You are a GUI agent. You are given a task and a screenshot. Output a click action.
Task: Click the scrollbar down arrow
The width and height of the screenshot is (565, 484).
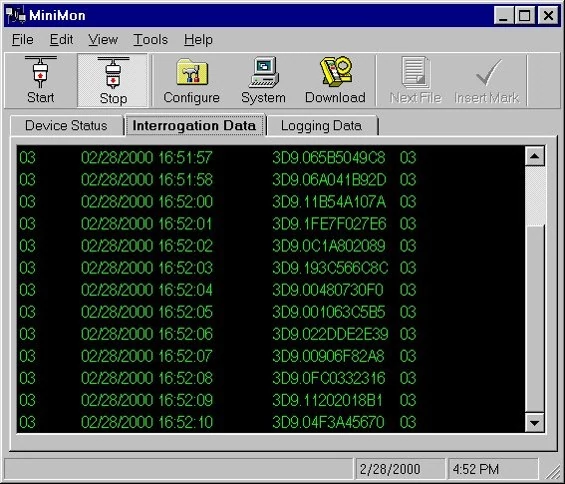coord(535,422)
